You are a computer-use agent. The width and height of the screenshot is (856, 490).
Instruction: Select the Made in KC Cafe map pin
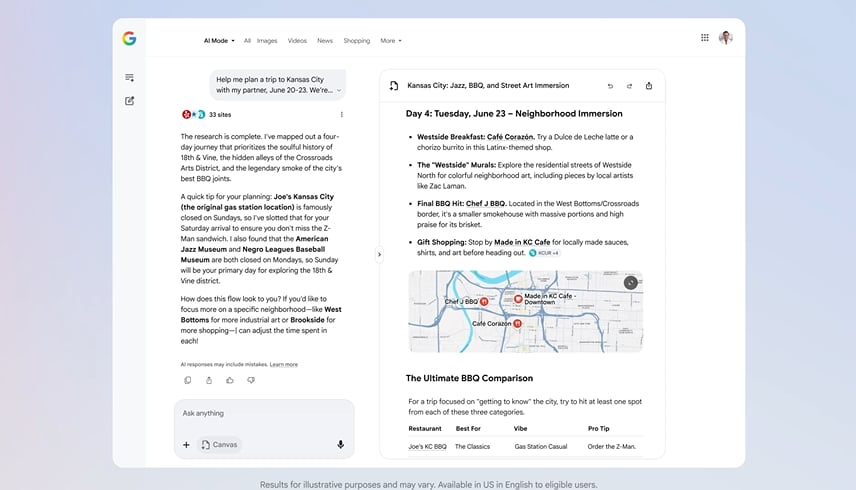click(518, 298)
